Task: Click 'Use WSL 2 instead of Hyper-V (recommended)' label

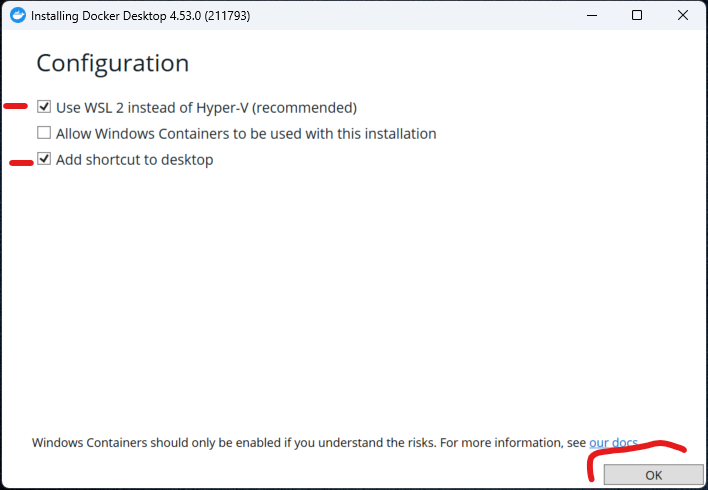Action: click(x=206, y=107)
